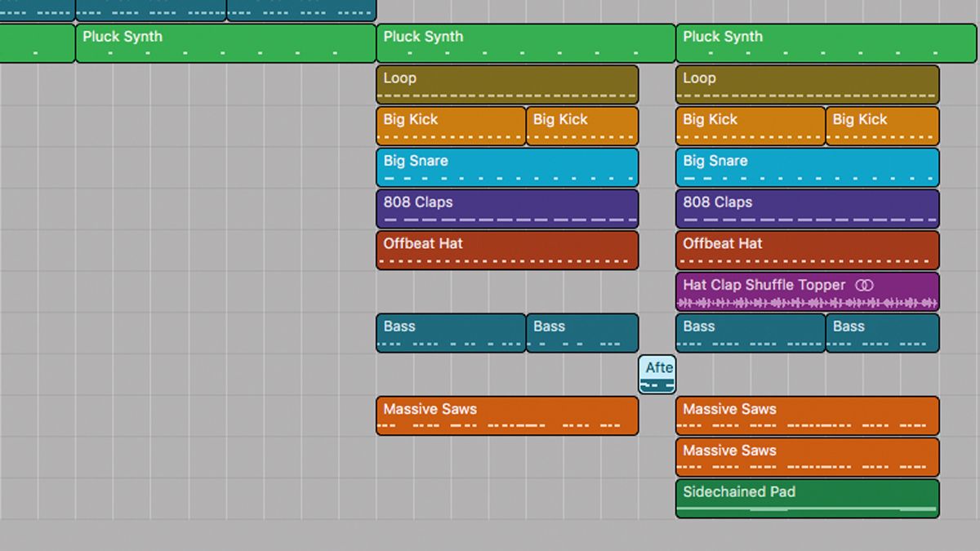Click the stereo-link icon on Hat Clap Shuffle Topper

865,285
